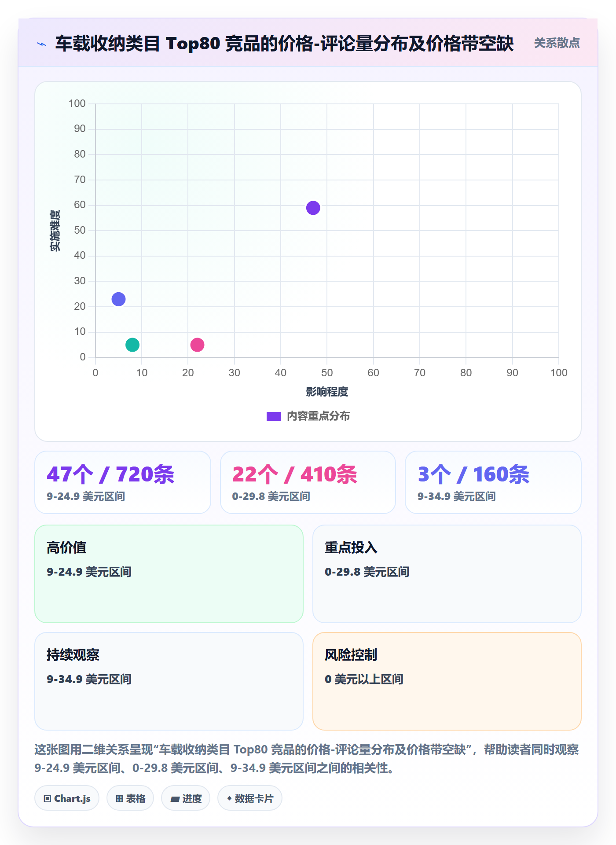The height and width of the screenshot is (845, 616).
Task: Click the 100 label on the y-axis
Action: tap(77, 103)
